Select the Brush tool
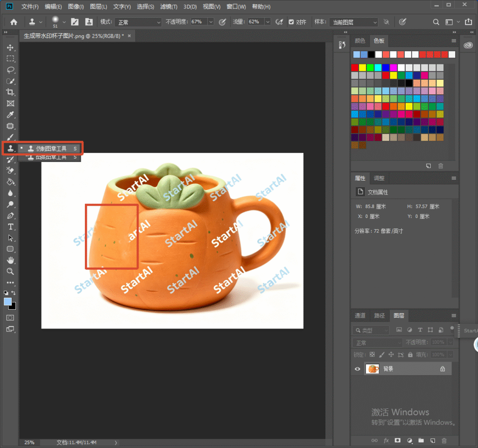The width and height of the screenshot is (478, 448). tap(10, 137)
